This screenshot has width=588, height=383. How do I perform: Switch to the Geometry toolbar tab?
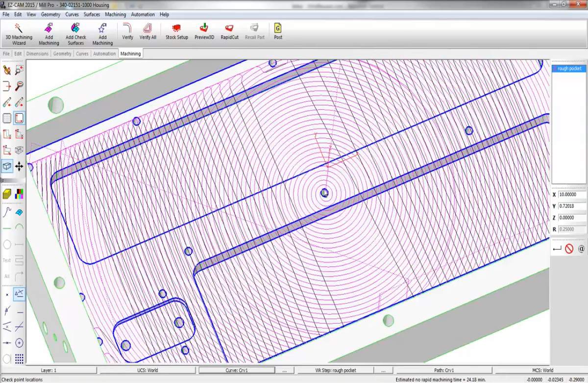coord(62,54)
